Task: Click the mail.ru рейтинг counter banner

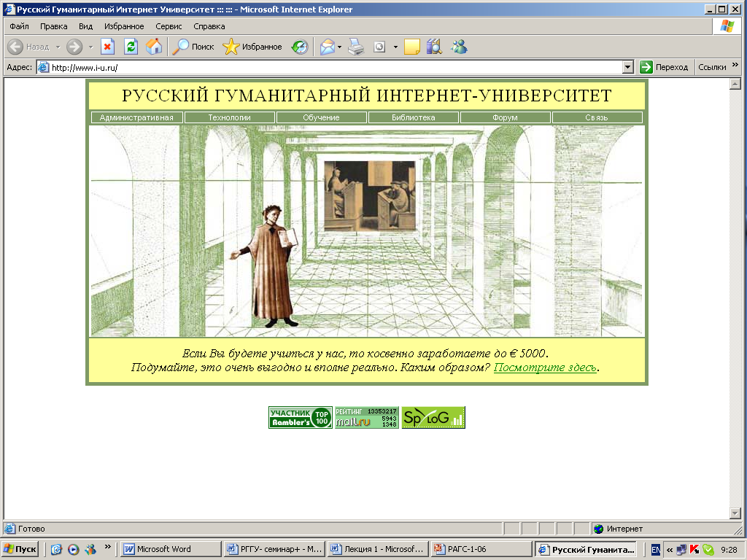Action: 366,418
